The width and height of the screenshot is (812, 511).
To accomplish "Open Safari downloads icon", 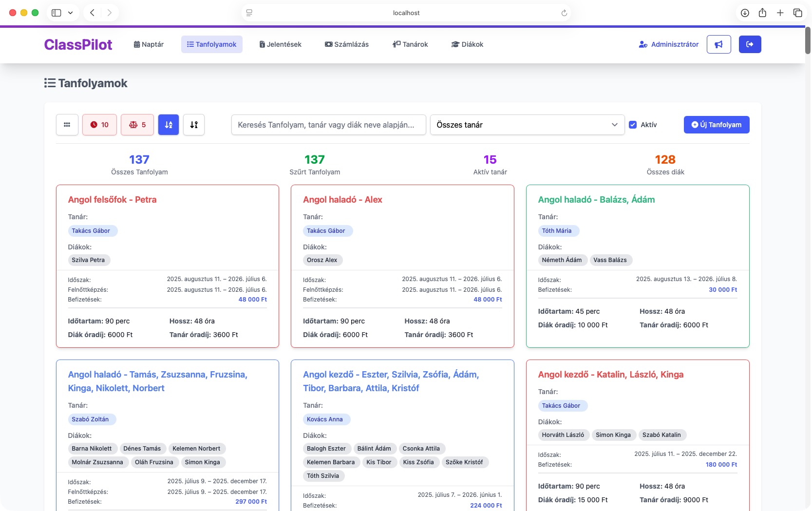I will (745, 13).
